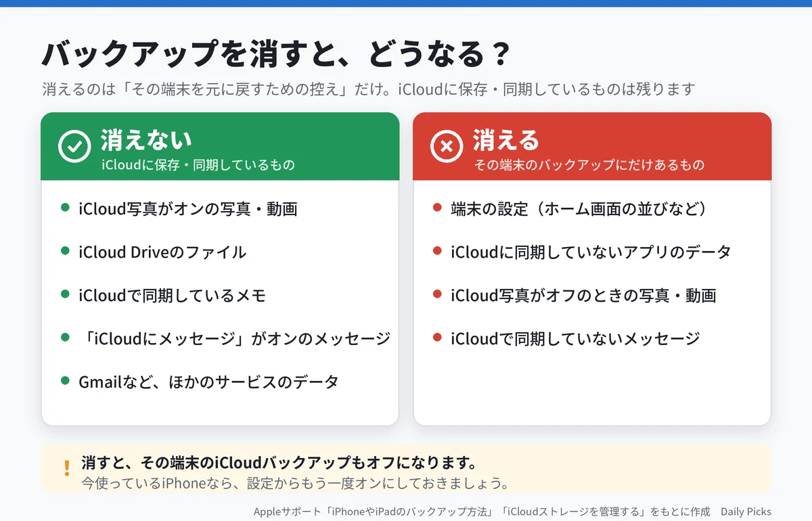Image resolution: width=812 pixels, height=521 pixels.
Task: Select the item 「iCloudにメッセージ」がオンのメッセージ
Action: coord(234,338)
